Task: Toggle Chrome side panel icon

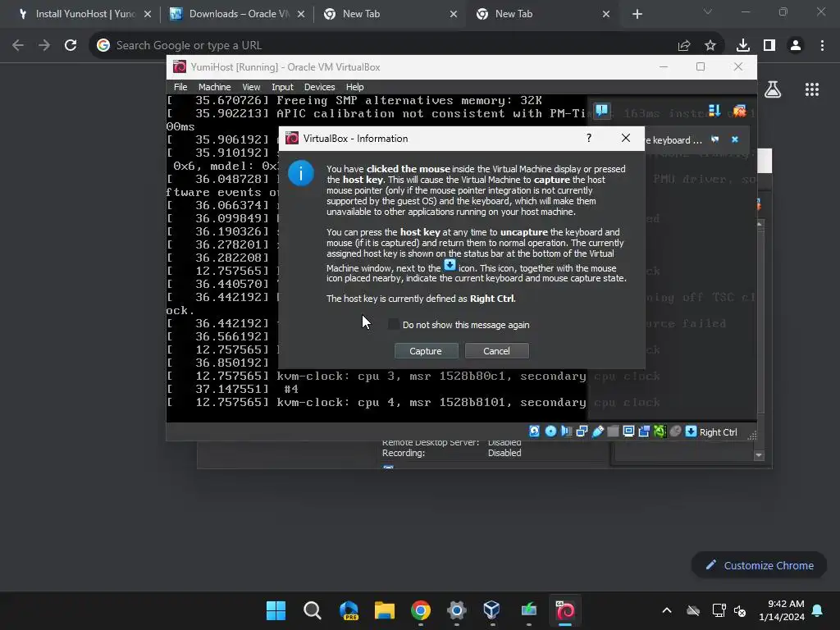Action: click(x=769, y=46)
